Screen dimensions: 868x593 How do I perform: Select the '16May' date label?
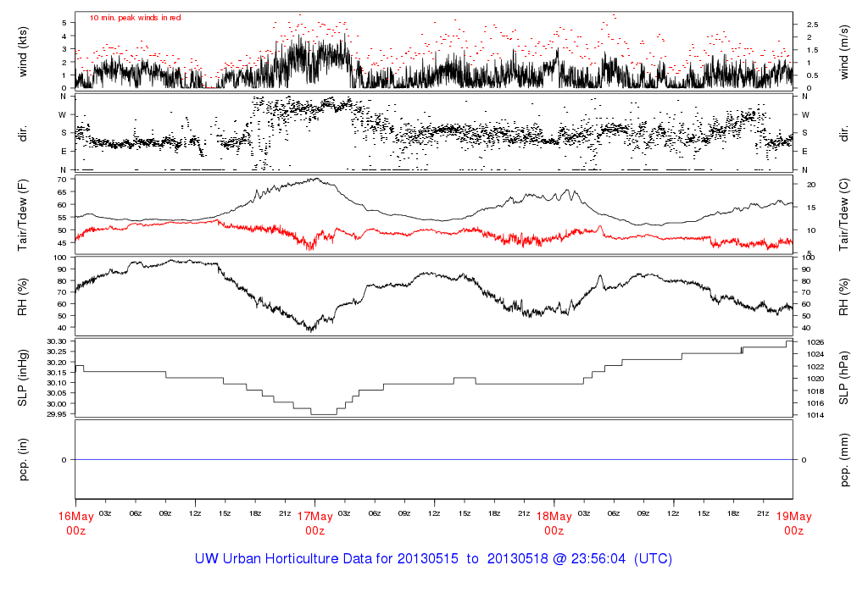(x=75, y=517)
